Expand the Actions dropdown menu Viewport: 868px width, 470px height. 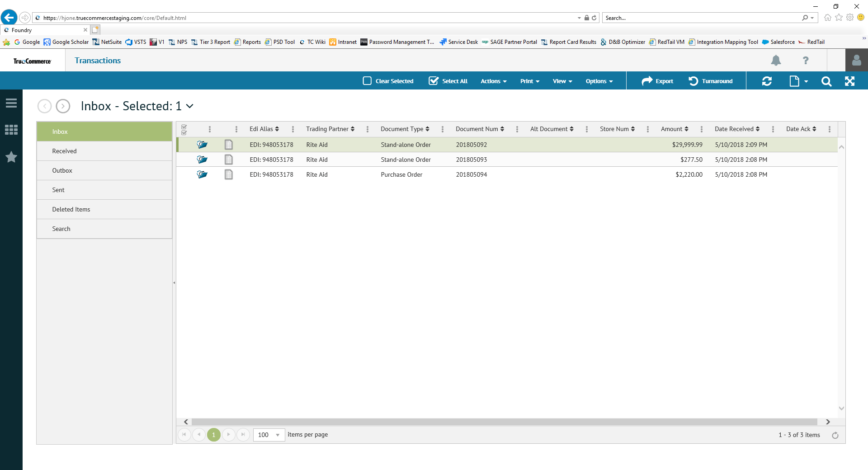493,81
